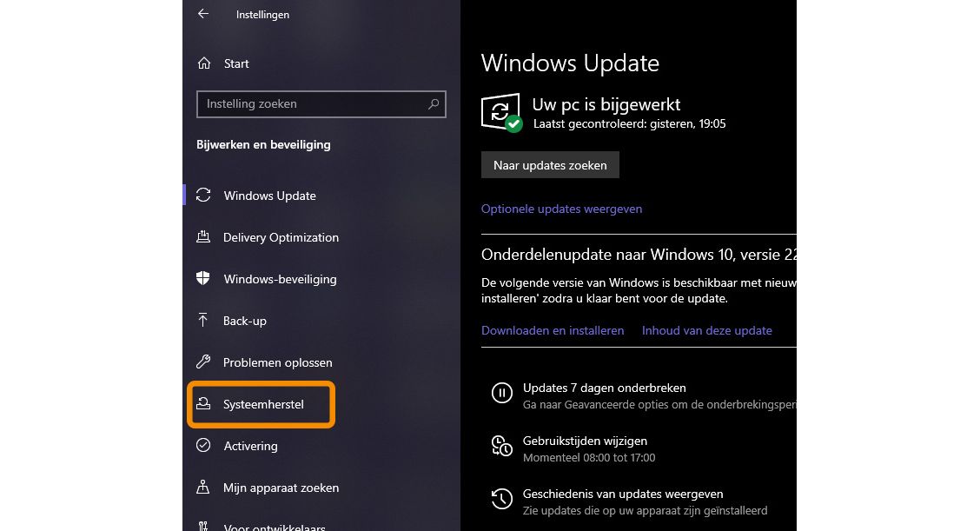Click the Start home icon
Image resolution: width=980 pixels, height=531 pixels.
pos(204,63)
